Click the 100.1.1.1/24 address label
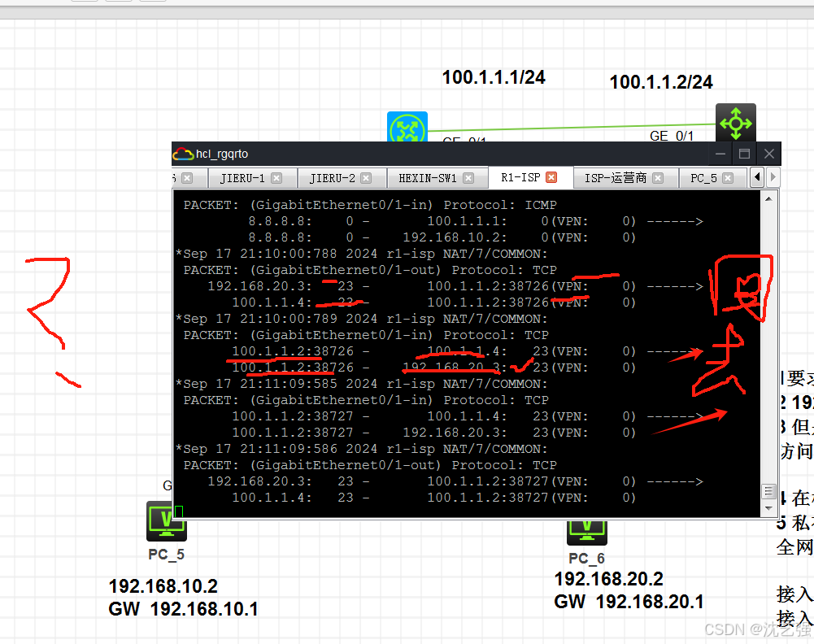The height and width of the screenshot is (644, 814). click(494, 77)
